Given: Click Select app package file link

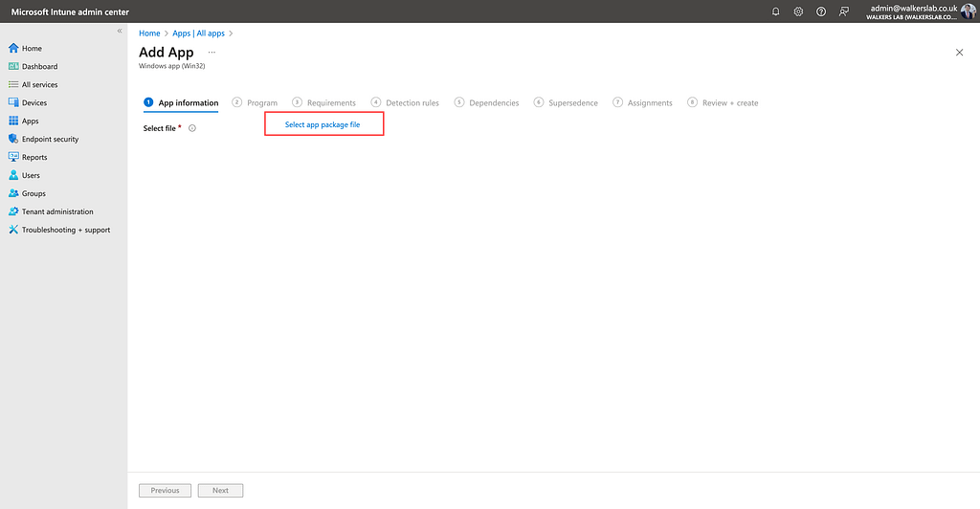Looking at the screenshot, I should coord(323,124).
